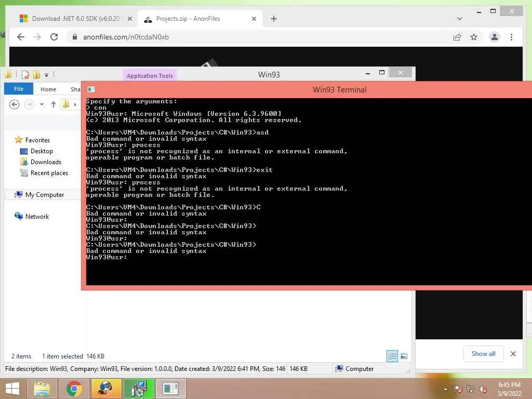Reload the AnonFiles page
The height and width of the screenshot is (399, 532).
click(54, 37)
